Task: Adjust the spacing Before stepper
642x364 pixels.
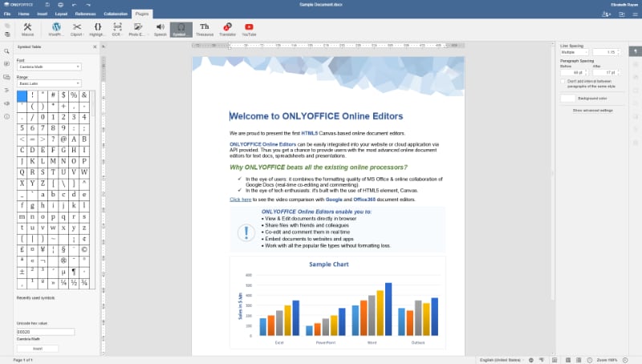Action: (x=586, y=72)
